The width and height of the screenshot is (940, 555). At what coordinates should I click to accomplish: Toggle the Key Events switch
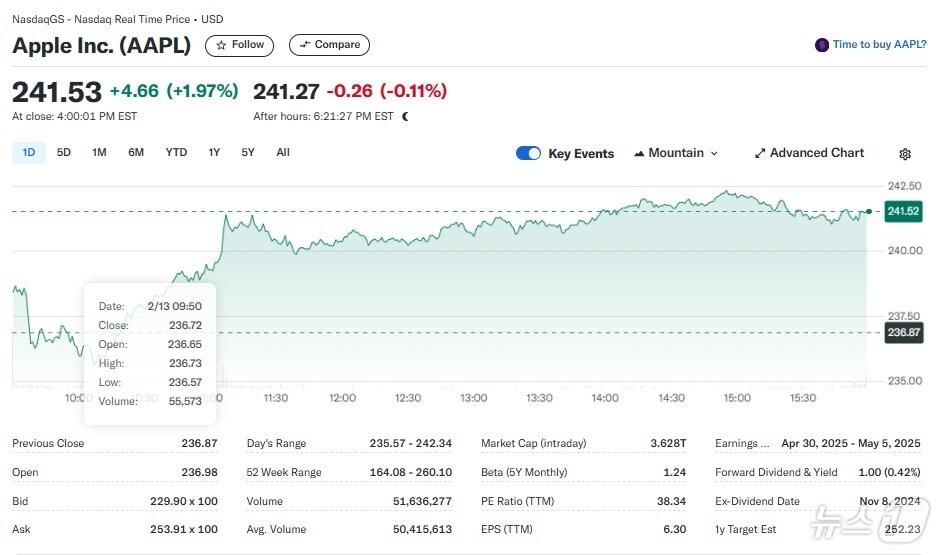(528, 153)
